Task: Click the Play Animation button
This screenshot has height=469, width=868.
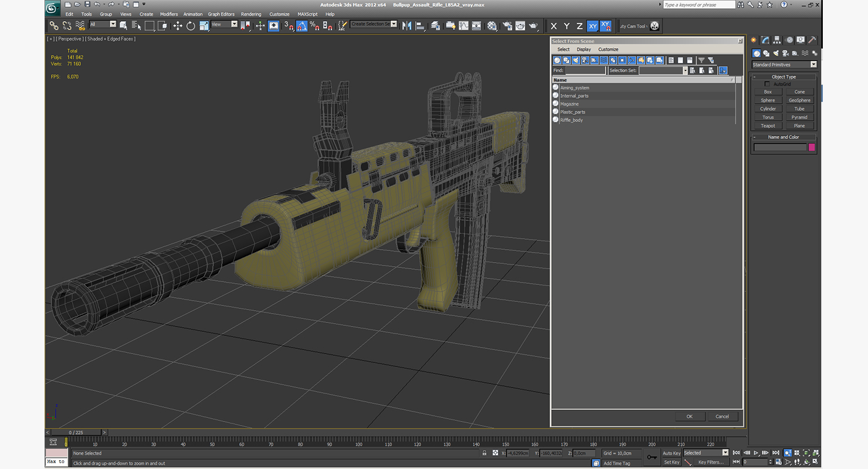Action: [x=757, y=453]
